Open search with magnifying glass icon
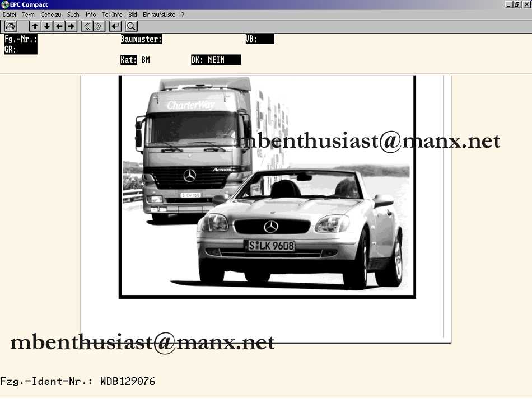Image resolution: width=532 pixels, height=399 pixels. tap(131, 26)
